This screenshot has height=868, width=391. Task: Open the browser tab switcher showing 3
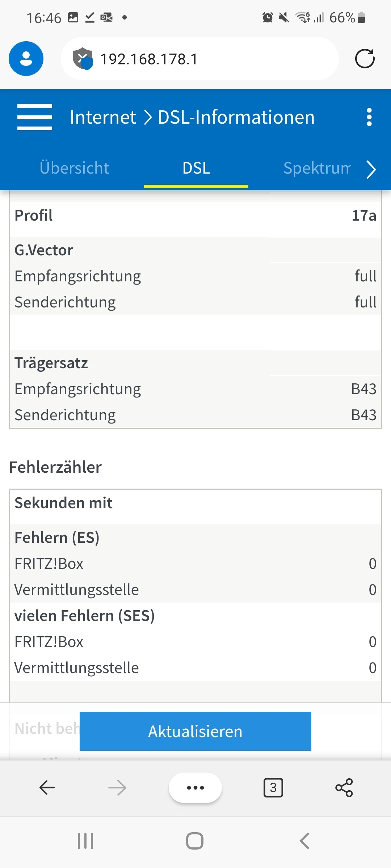point(273,787)
